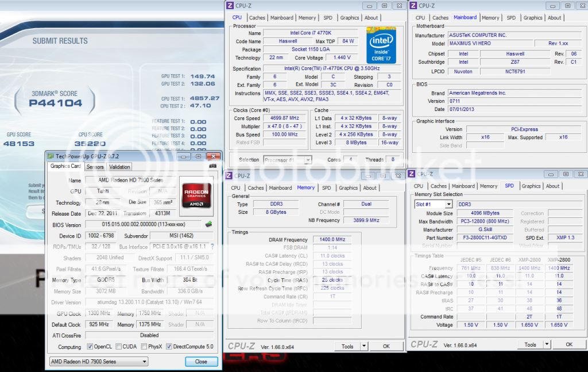Click the Bus Interface question mark icon
This screenshot has height=372, width=588.
(212, 247)
